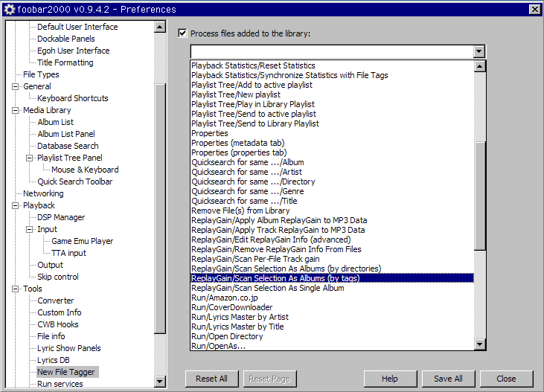Click the Reset Page button

[x=269, y=379]
